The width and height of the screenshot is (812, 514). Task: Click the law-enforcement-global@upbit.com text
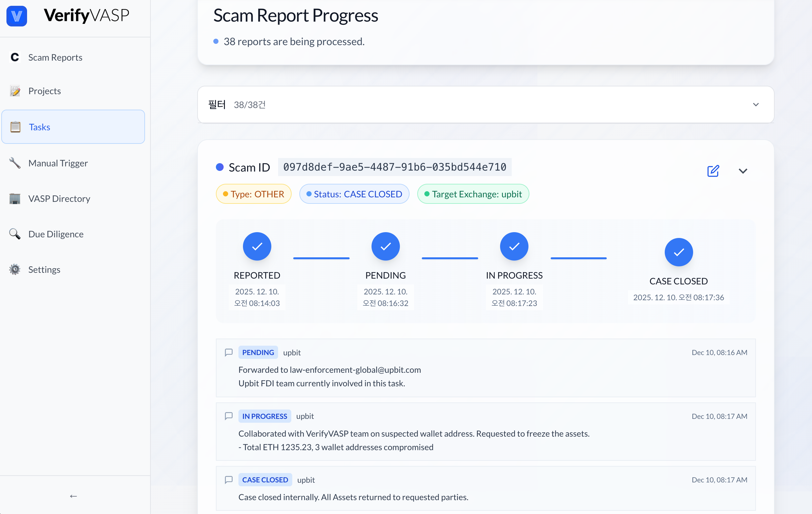(355, 370)
